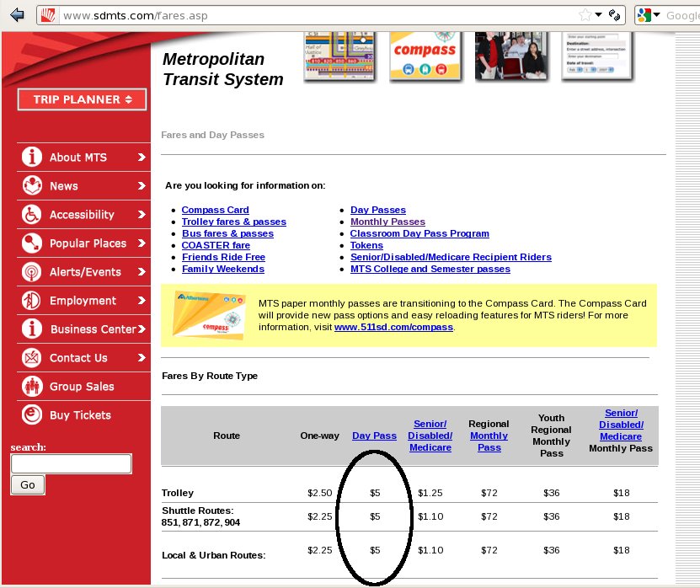Open Business Center menu item
The height and width of the screenshot is (588, 700).
(x=93, y=329)
